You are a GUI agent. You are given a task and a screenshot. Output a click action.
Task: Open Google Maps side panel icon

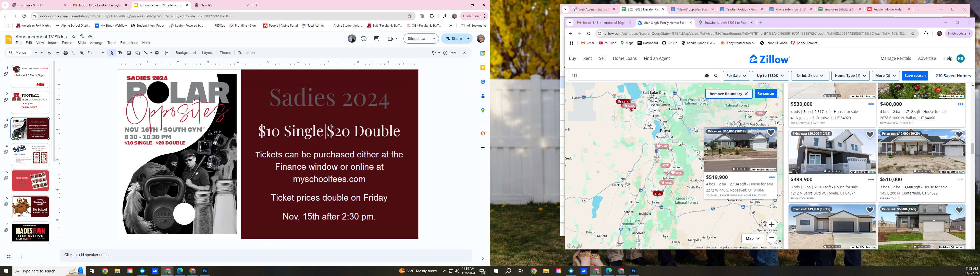(x=483, y=110)
